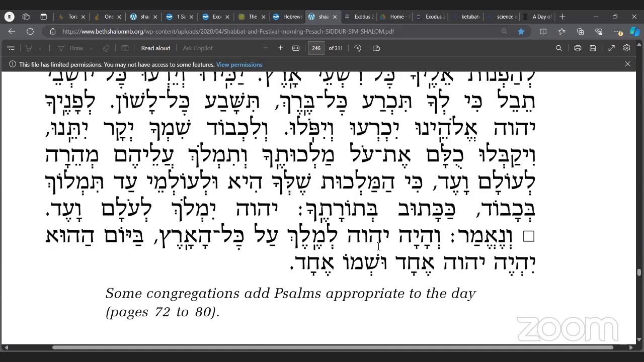
Task: Click the View permissions link
Action: coord(239,64)
